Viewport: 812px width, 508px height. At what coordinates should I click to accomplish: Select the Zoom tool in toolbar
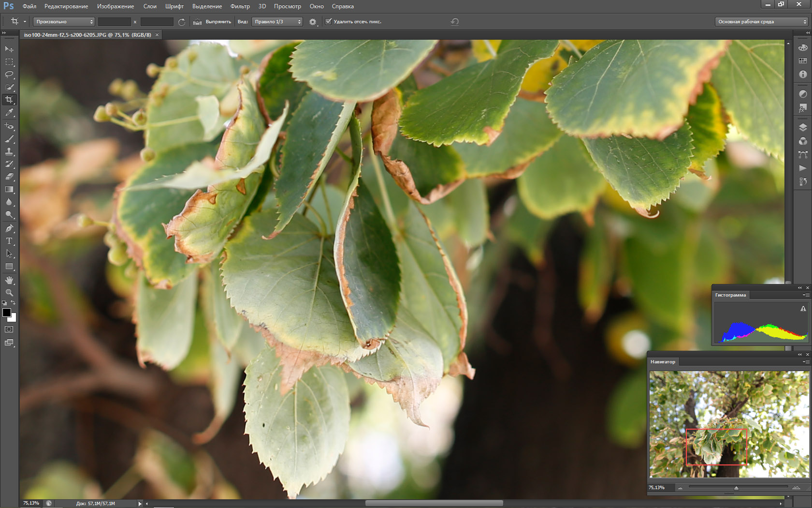pos(9,293)
